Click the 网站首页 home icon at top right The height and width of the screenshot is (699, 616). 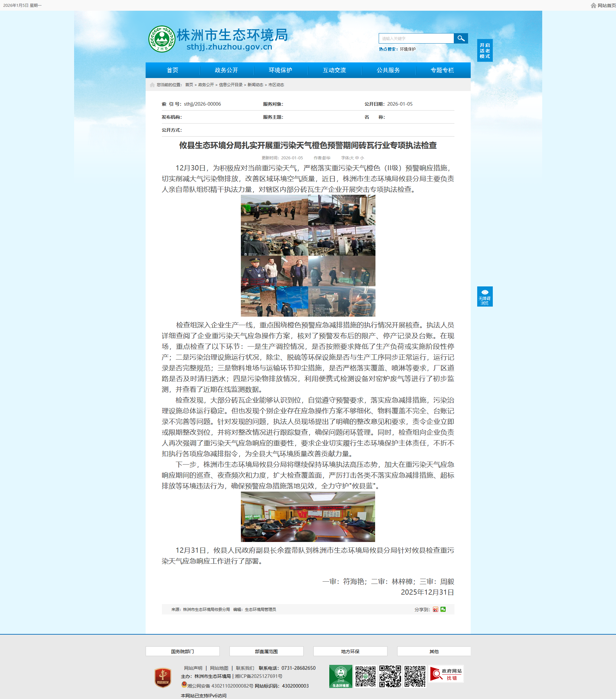pyautogui.click(x=594, y=6)
